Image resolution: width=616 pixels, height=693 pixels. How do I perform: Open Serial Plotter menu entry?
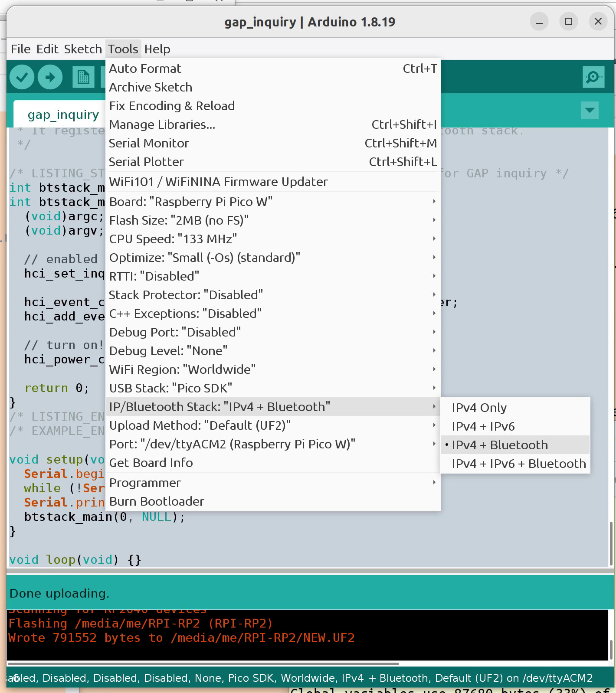(x=273, y=162)
